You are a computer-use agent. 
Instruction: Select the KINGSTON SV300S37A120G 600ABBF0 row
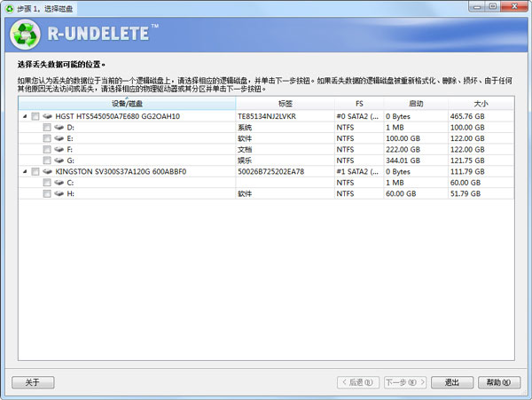(266, 172)
